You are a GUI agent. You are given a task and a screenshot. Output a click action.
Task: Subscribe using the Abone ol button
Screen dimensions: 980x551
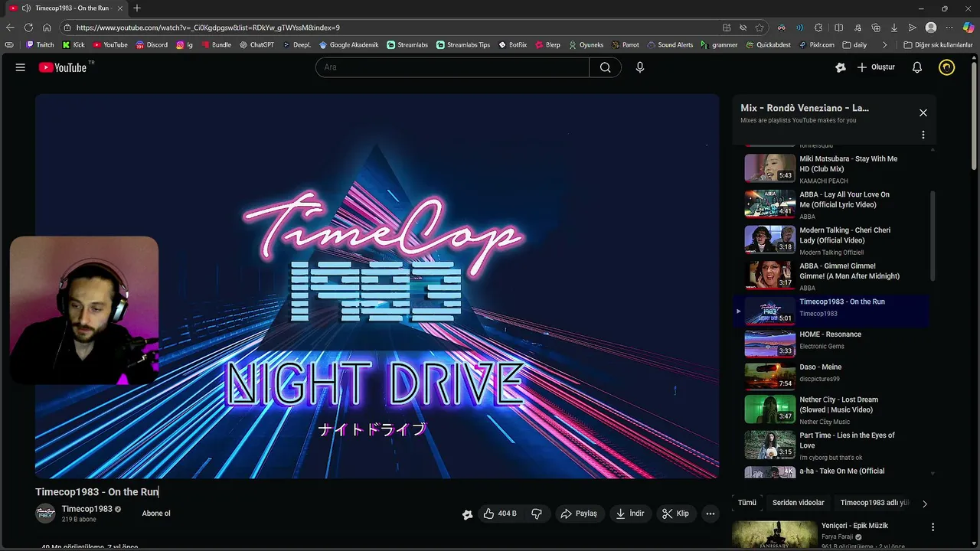click(x=156, y=514)
